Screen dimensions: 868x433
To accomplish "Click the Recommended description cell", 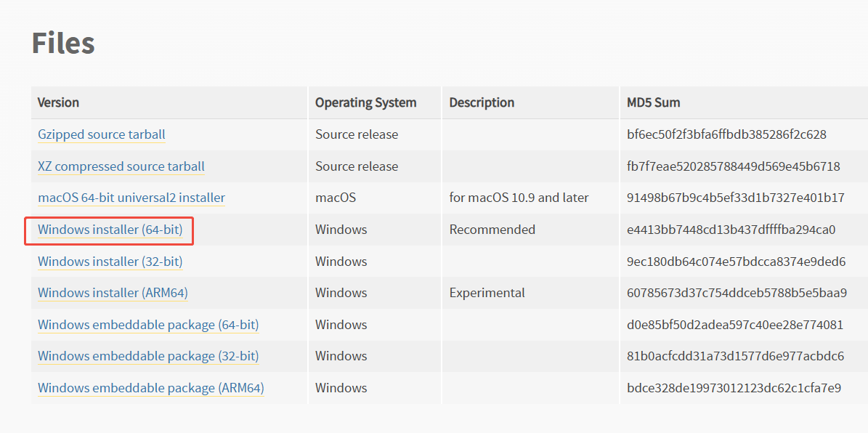I will click(x=492, y=230).
